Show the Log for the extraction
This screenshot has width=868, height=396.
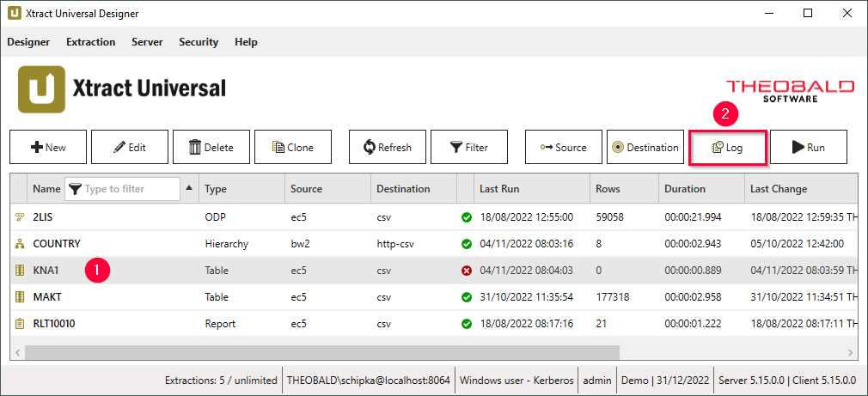tap(727, 147)
